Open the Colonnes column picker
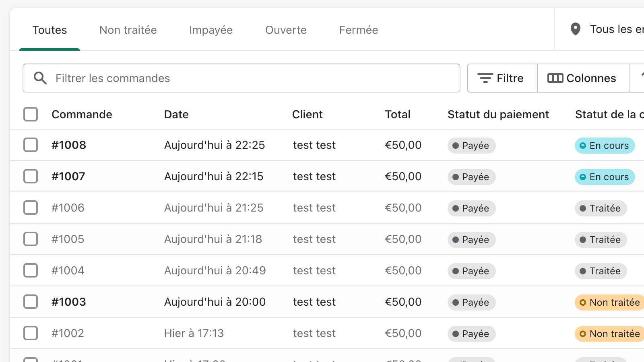The image size is (644, 362). click(583, 78)
